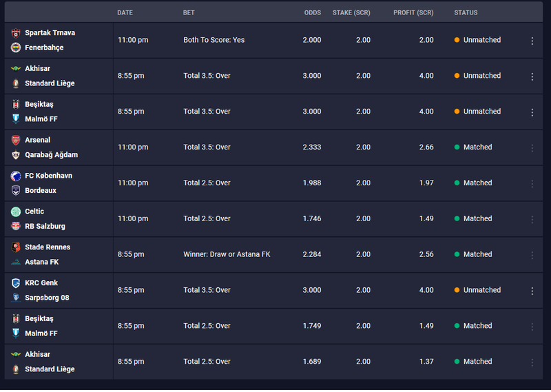Click the Matched status in the Celtic row
The height and width of the screenshot is (392, 551).
tap(473, 218)
